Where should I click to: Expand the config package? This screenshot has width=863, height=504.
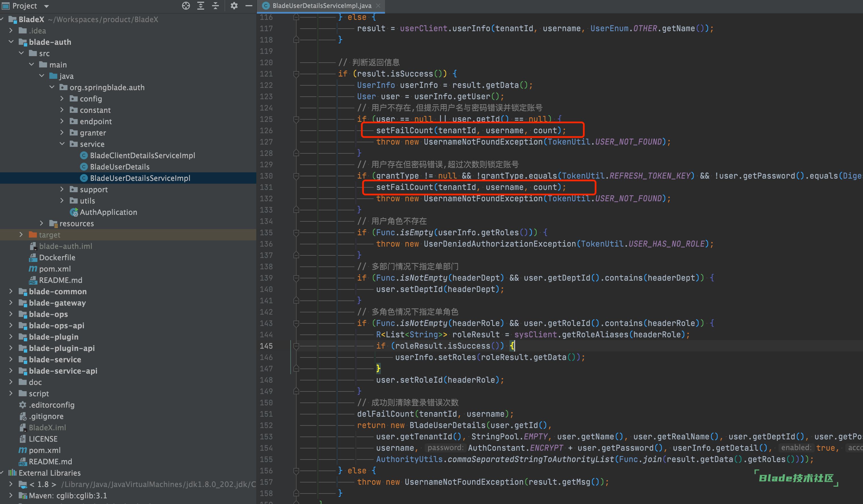pyautogui.click(x=62, y=99)
